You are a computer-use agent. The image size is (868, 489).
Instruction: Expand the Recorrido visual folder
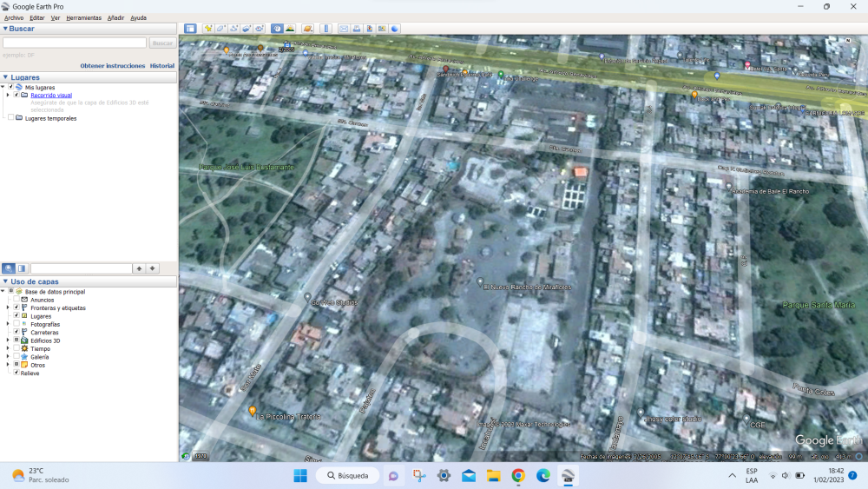(8, 95)
